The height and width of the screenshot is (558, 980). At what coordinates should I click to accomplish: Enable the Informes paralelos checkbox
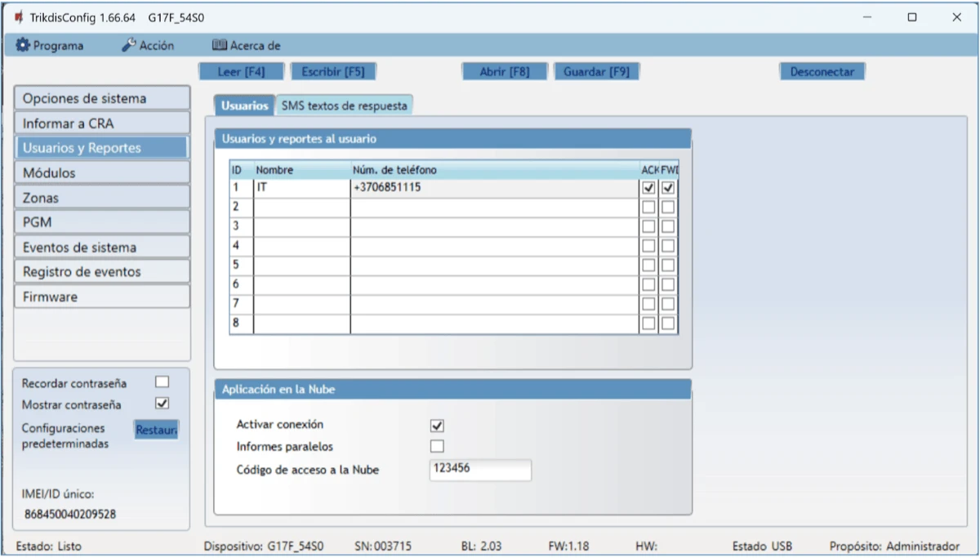pyautogui.click(x=437, y=446)
